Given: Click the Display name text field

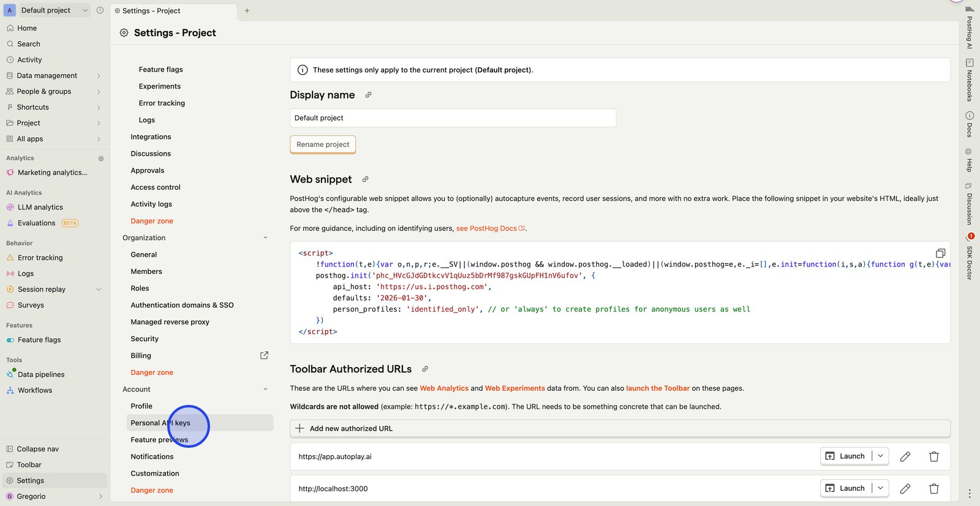Looking at the screenshot, I should (x=453, y=118).
